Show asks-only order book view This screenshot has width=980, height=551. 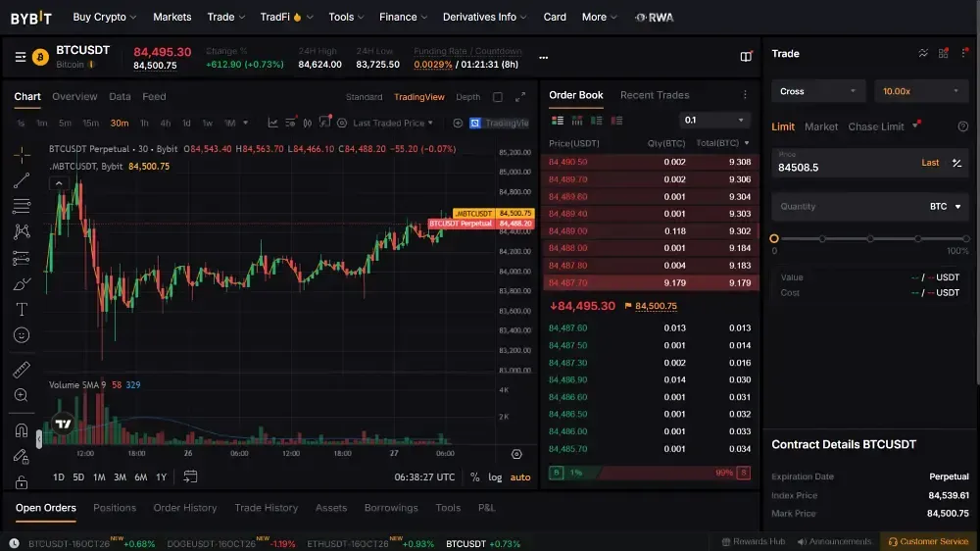point(616,120)
